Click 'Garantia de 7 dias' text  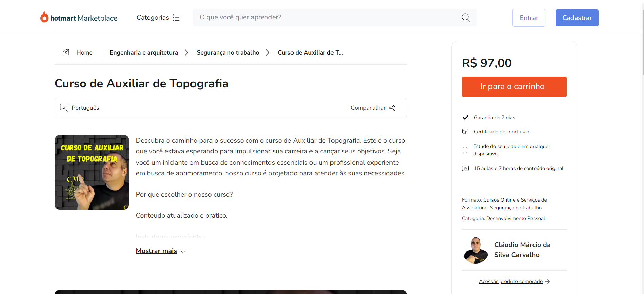click(495, 118)
